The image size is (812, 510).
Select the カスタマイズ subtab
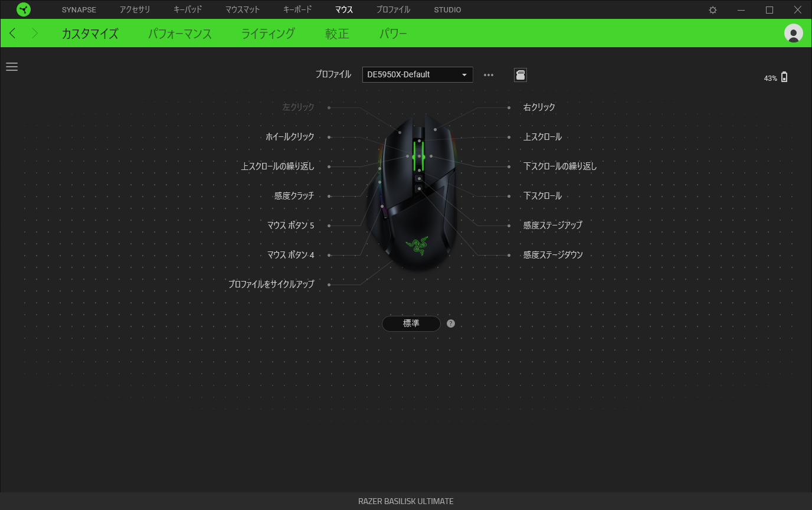pos(90,34)
